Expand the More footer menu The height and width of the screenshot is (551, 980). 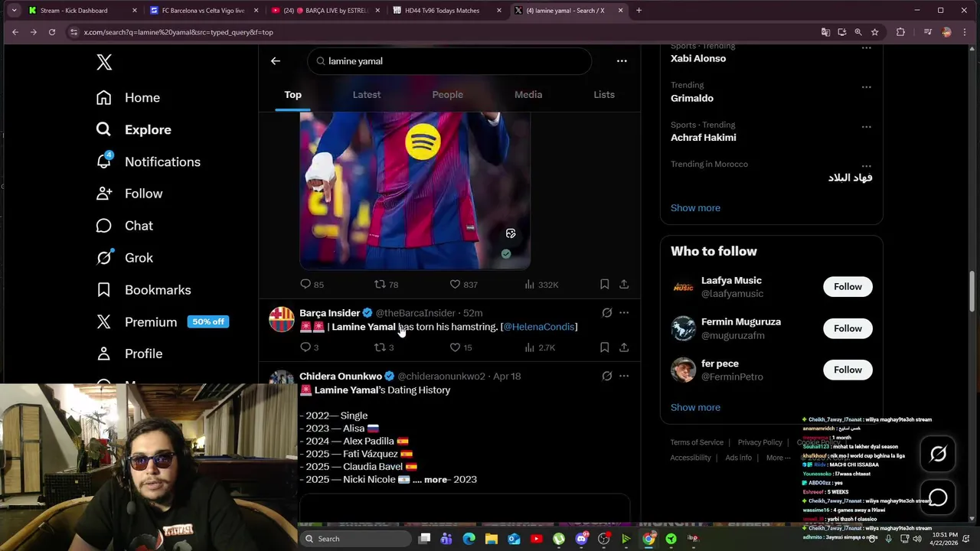(x=779, y=458)
